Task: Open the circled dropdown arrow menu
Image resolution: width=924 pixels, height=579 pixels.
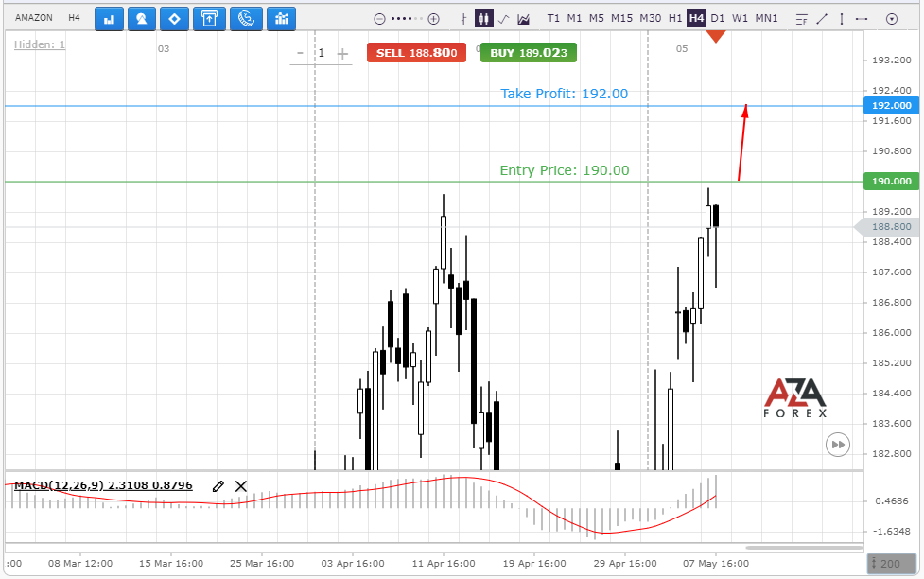Action: tap(892, 19)
